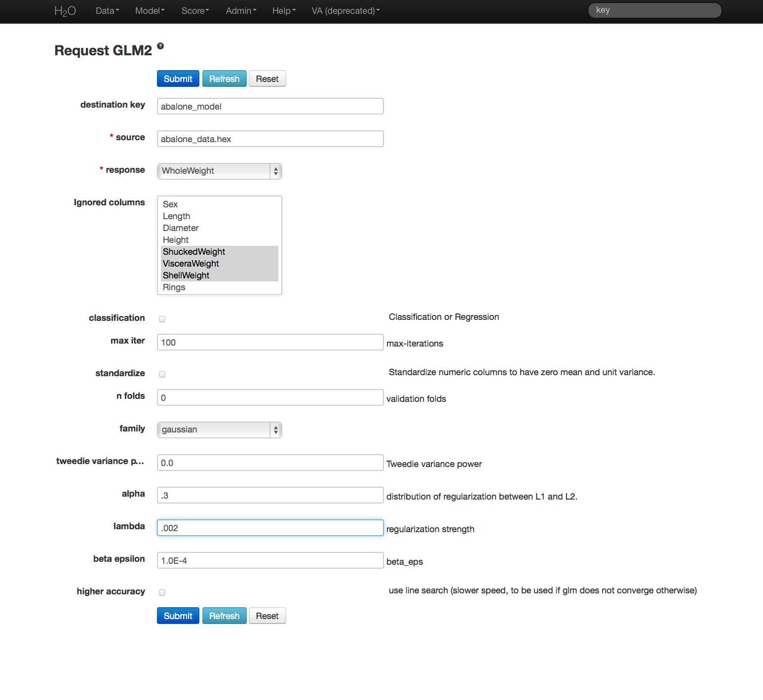The width and height of the screenshot is (763, 700).
Task: Click the bottom Refresh button
Action: [x=224, y=616]
